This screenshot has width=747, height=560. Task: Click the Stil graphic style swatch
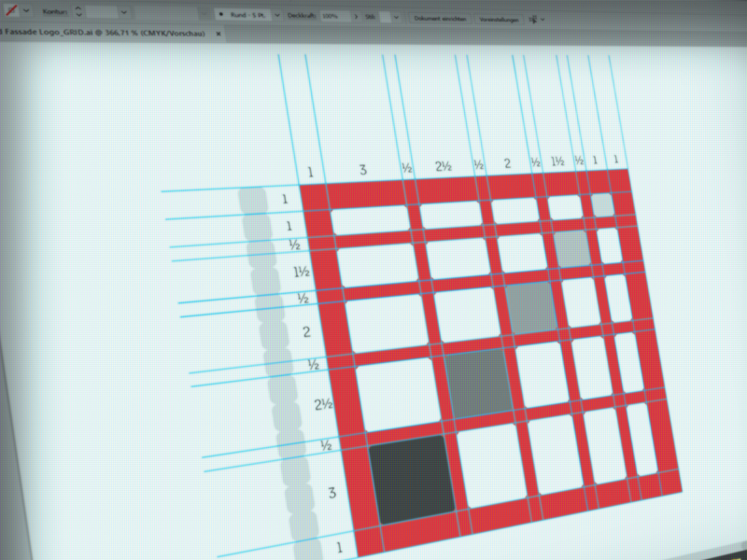coord(384,17)
